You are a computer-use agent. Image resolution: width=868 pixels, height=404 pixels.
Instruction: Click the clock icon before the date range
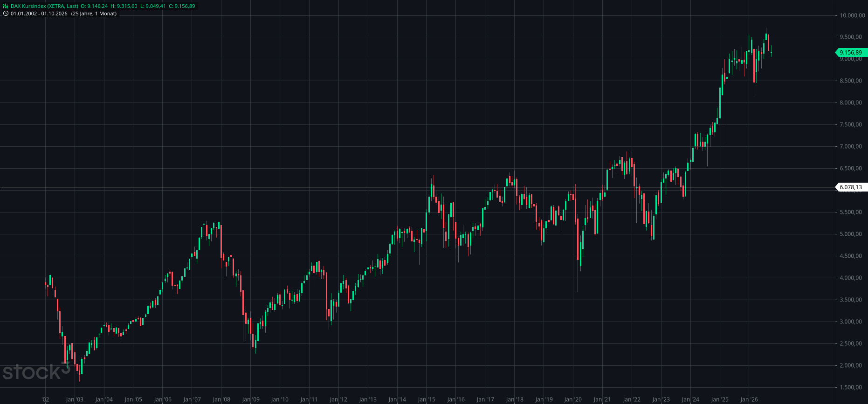6,14
